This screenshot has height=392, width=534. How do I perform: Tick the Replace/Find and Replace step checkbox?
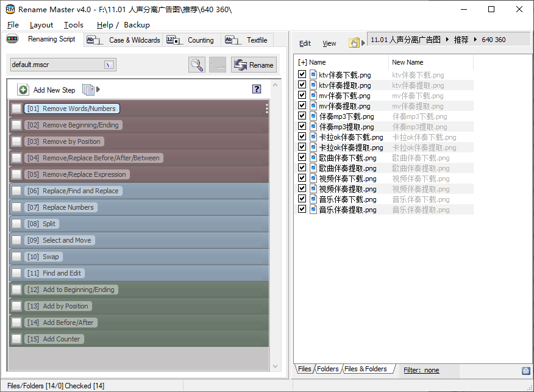16,191
